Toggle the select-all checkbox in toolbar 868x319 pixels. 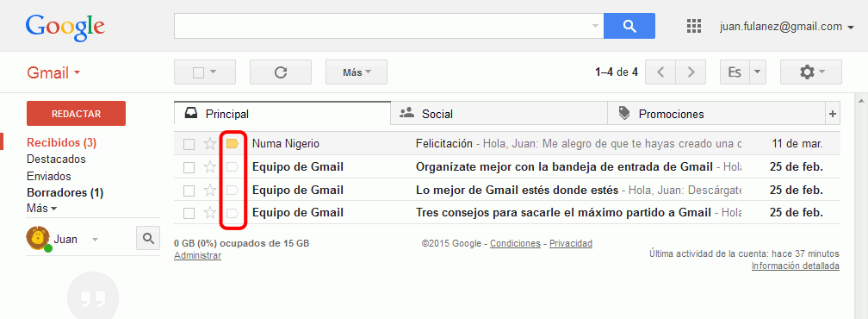(198, 72)
